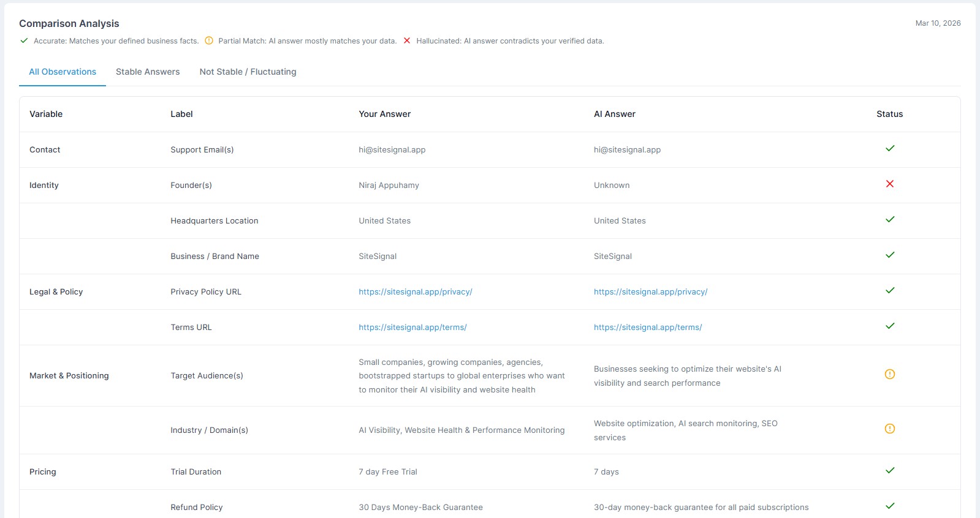Open the Not Stable / Fluctuating tab
The width and height of the screenshot is (980, 518).
click(x=248, y=72)
